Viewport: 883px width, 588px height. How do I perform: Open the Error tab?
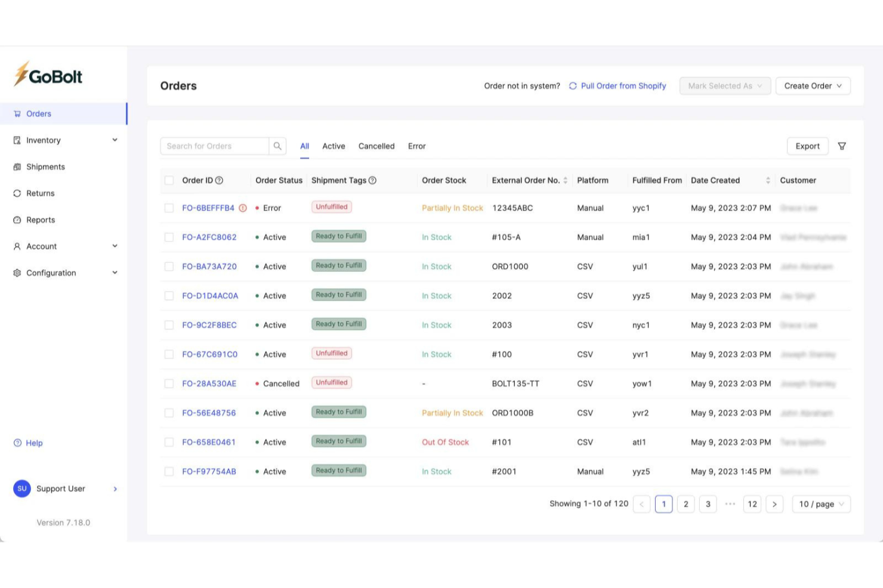tap(416, 146)
